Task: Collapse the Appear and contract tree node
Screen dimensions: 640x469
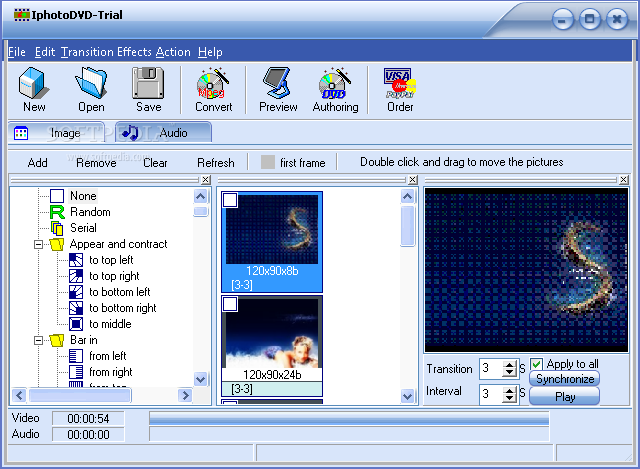Action: pyautogui.click(x=38, y=245)
